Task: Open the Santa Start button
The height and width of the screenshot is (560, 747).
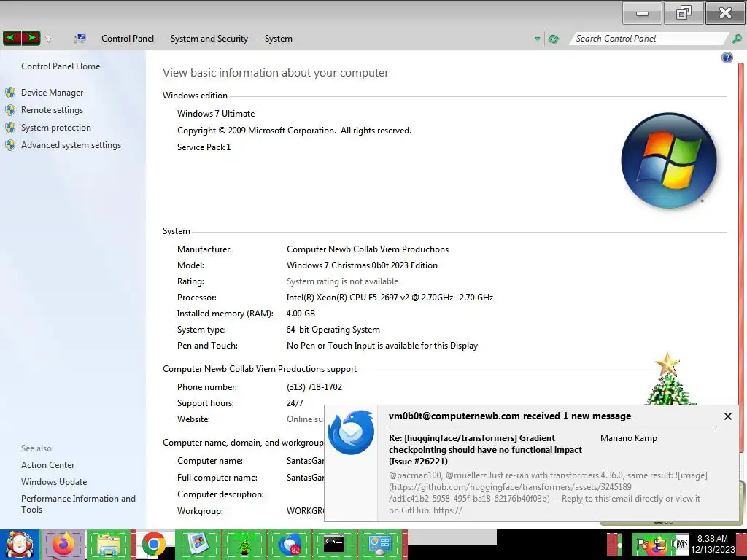Action: click(19, 545)
